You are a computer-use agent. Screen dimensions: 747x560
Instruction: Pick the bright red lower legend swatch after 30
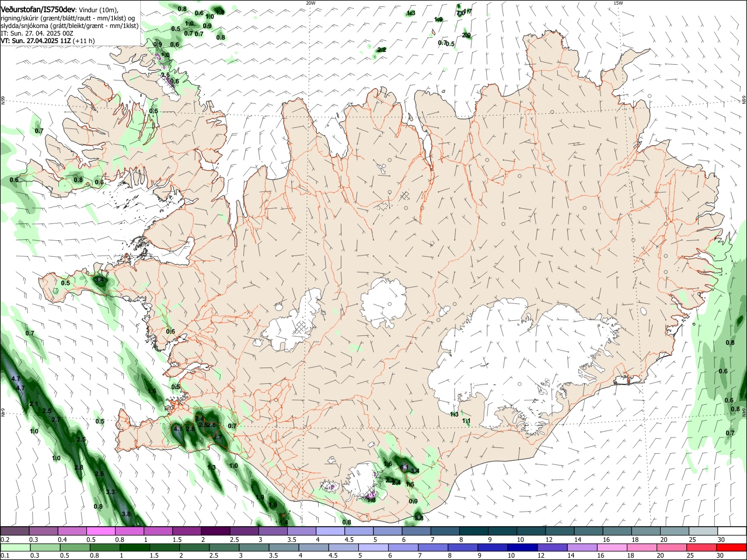[731, 547]
